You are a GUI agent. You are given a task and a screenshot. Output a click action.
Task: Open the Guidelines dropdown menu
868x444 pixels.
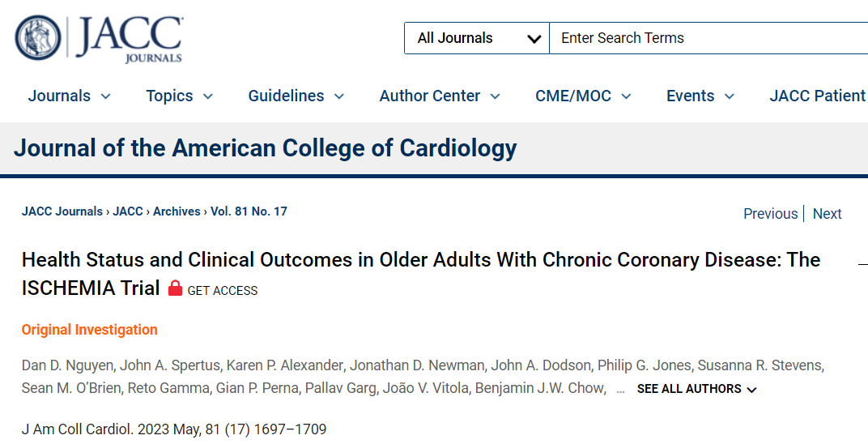(296, 96)
